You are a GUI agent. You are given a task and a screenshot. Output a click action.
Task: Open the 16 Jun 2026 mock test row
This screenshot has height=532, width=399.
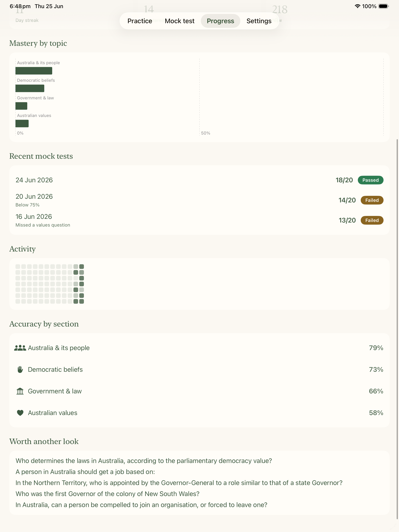[199, 220]
